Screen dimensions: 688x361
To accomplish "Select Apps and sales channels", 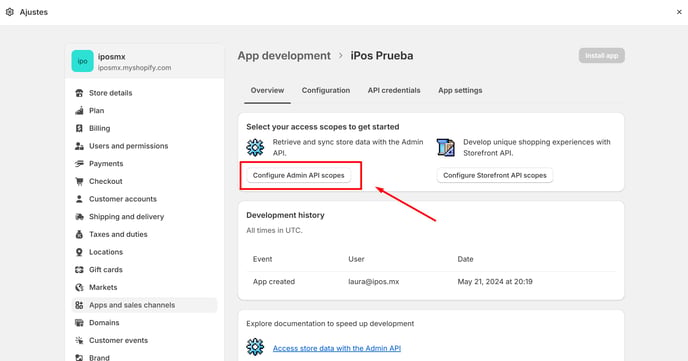I will click(144, 305).
